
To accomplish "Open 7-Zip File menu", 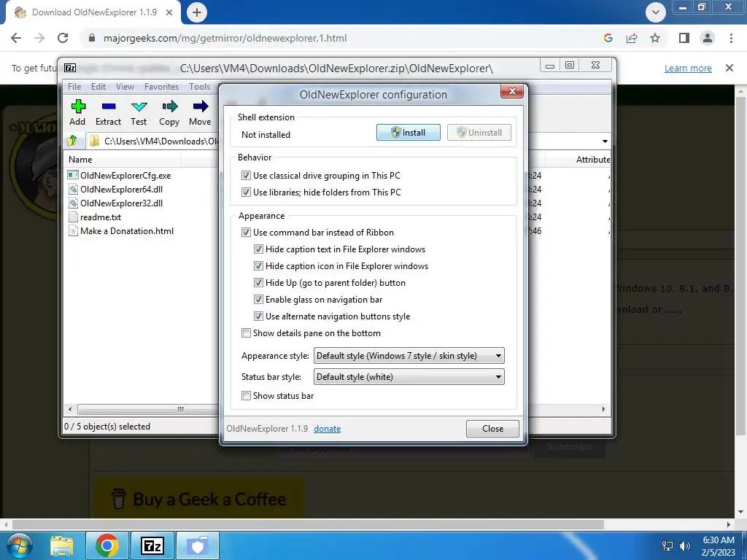I will [x=74, y=87].
